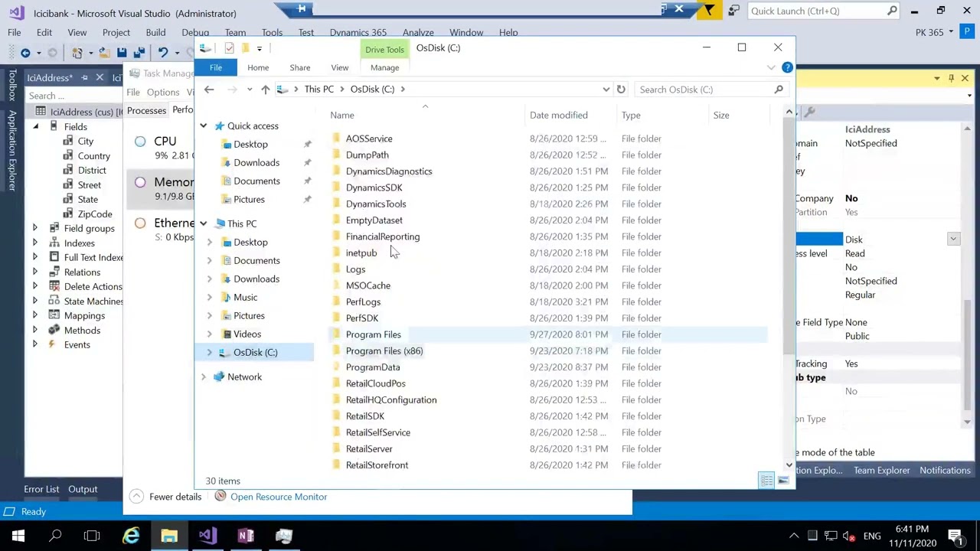Open Visual Studio from the taskbar
The image size is (980, 551).
(x=207, y=536)
